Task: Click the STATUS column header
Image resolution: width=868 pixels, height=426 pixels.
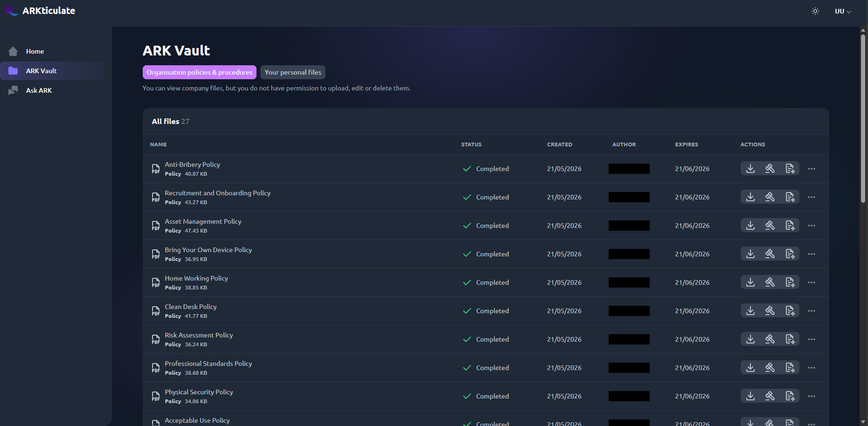Action: [472, 144]
